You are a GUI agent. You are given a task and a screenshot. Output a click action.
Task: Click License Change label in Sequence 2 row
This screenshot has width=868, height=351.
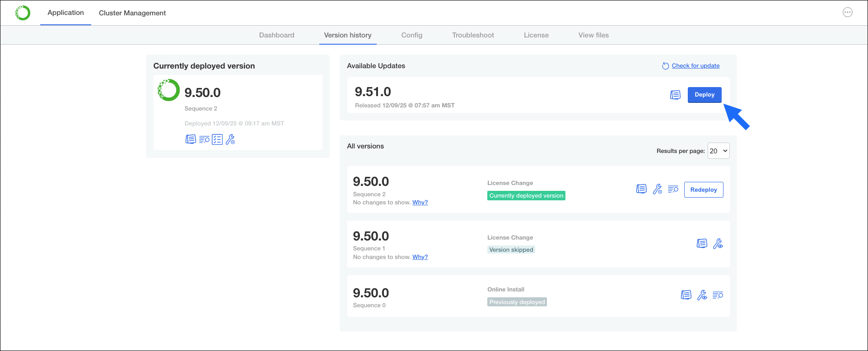point(510,183)
